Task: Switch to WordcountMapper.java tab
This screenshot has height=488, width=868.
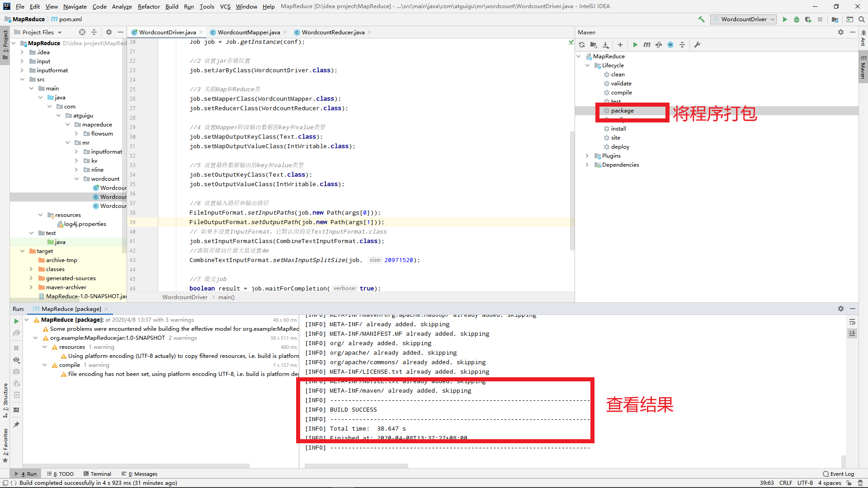Action: [248, 32]
